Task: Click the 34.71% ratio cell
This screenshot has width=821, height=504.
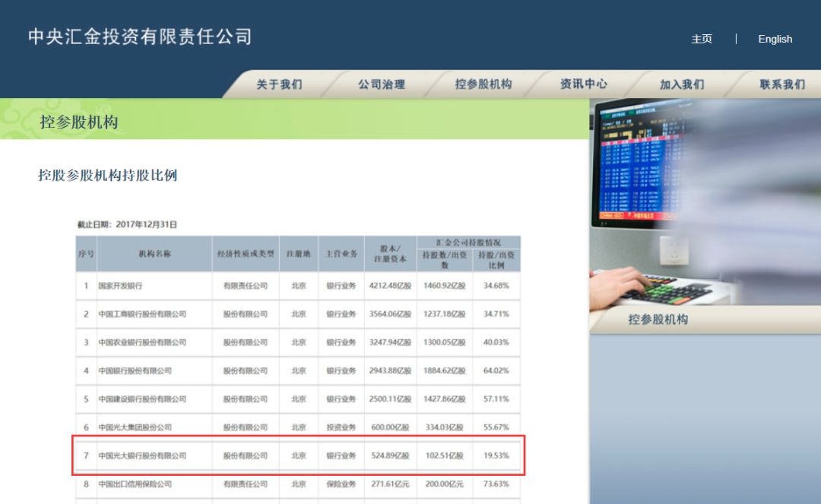Action: (x=496, y=314)
